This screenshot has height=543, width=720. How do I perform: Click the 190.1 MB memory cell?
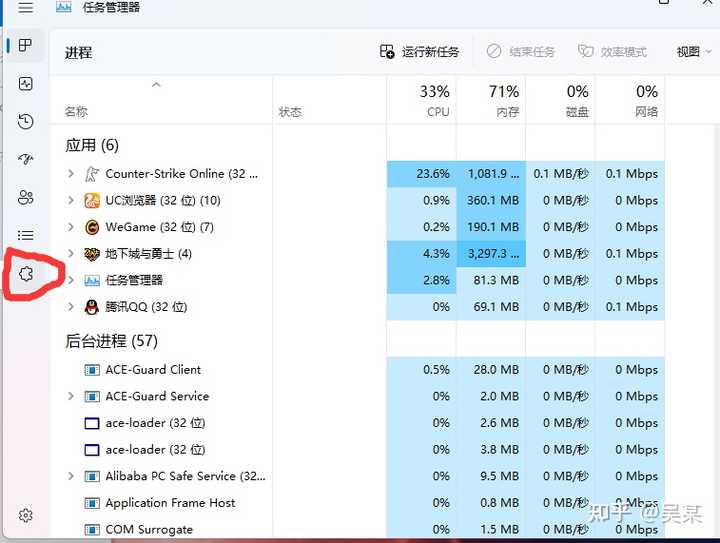tap(491, 227)
